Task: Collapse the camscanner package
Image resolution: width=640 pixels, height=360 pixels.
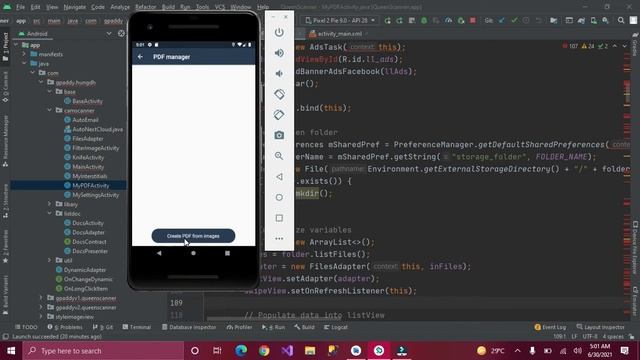Action: click(x=49, y=110)
